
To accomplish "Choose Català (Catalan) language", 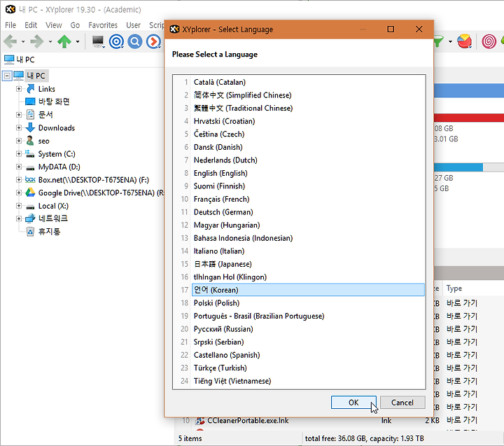I will [308, 83].
